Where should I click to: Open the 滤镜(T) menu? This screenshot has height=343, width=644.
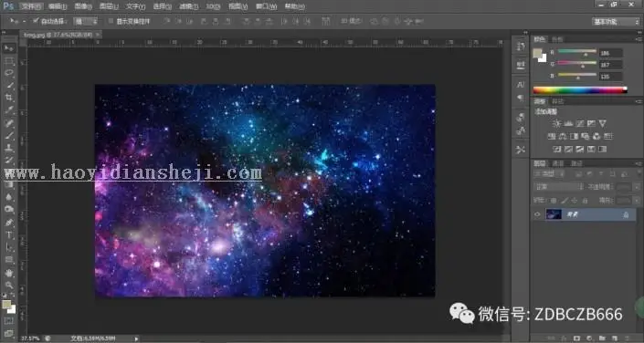(x=189, y=6)
